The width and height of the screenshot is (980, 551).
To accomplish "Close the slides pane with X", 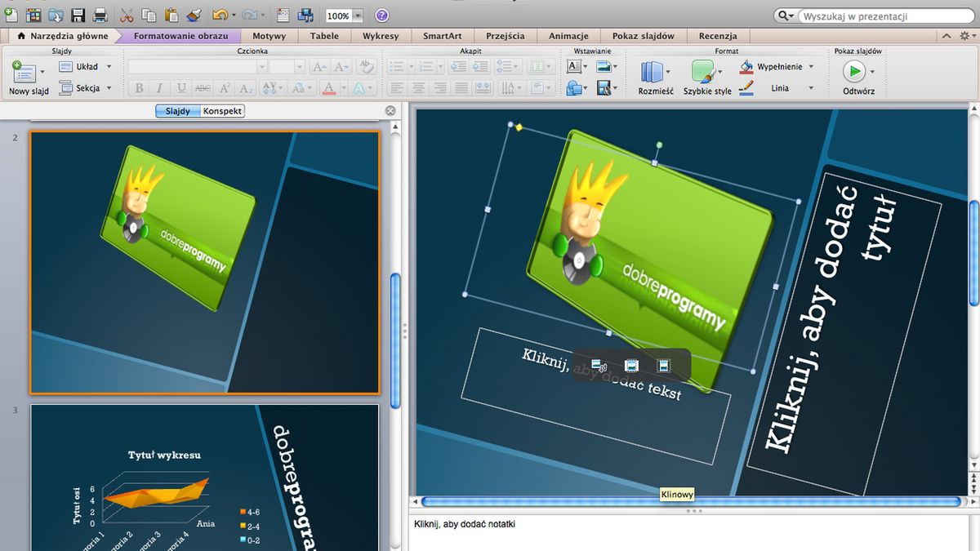I will pos(390,111).
